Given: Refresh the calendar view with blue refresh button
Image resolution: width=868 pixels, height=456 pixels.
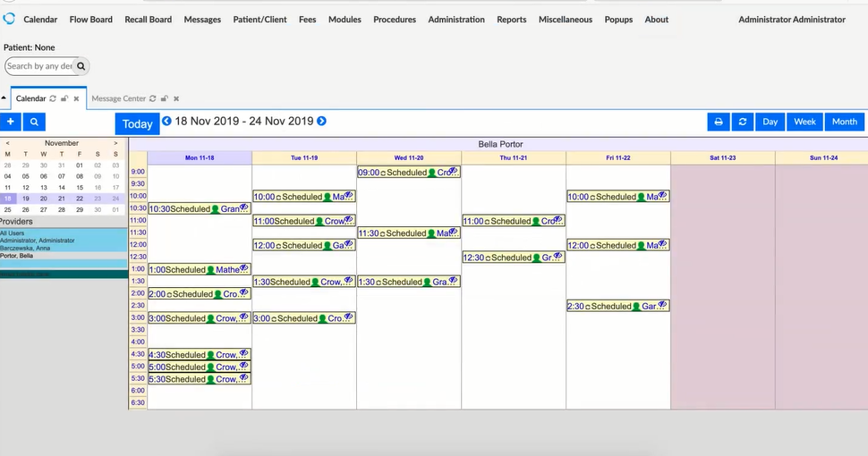Looking at the screenshot, I should click(743, 122).
